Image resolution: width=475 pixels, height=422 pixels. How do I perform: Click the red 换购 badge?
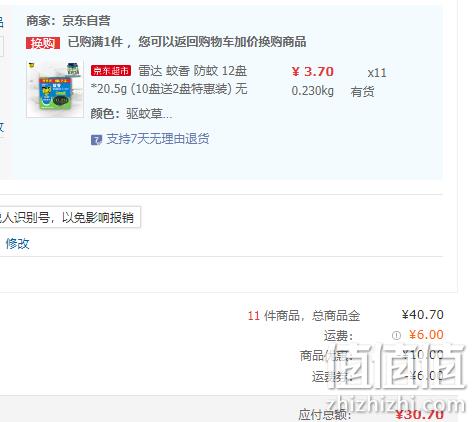43,43
